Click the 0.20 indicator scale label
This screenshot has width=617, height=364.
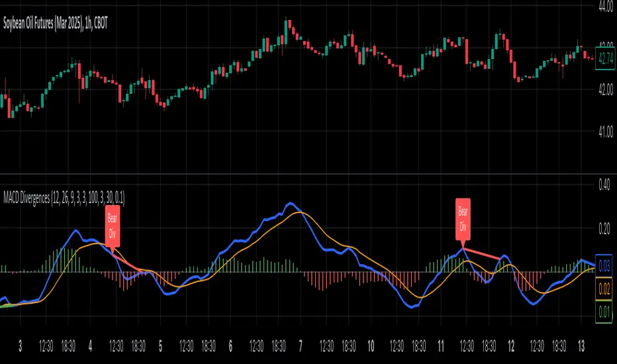[x=604, y=228]
